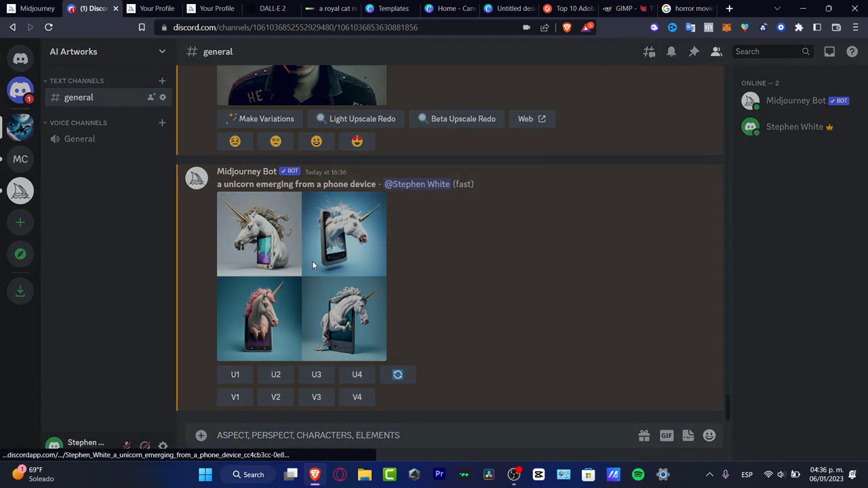Upscale the fourth image with U4
This screenshot has height=488, width=868.
(x=357, y=374)
